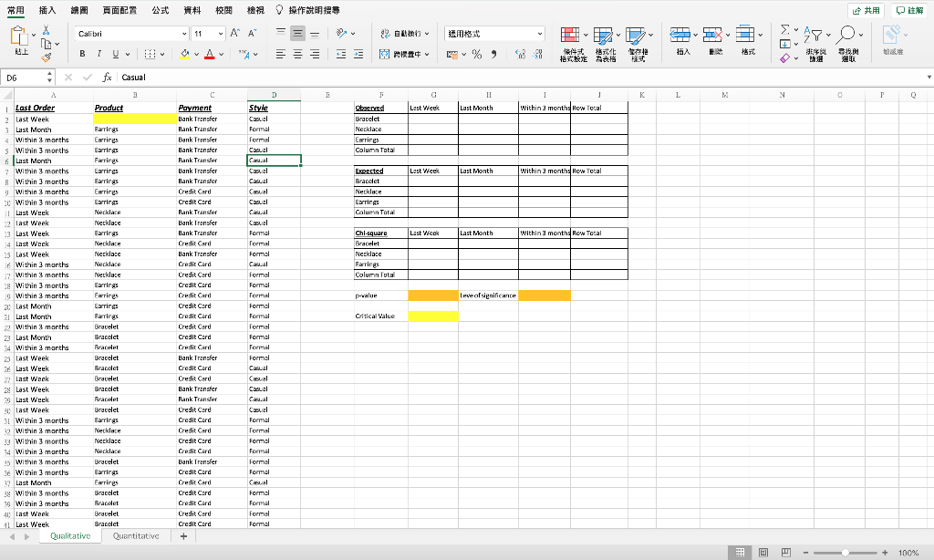The height and width of the screenshot is (560, 934).
Task: Click the Accounting Number Format icon
Action: point(452,54)
